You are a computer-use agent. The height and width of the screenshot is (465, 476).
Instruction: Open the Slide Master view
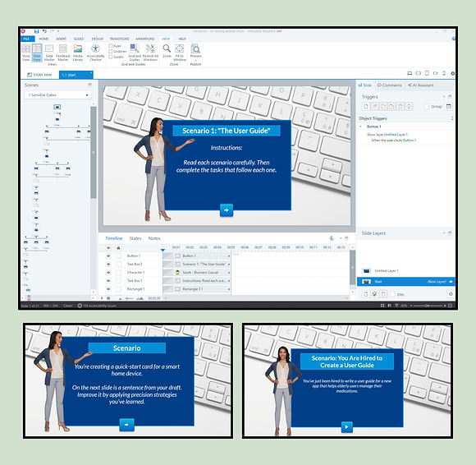coord(49,53)
